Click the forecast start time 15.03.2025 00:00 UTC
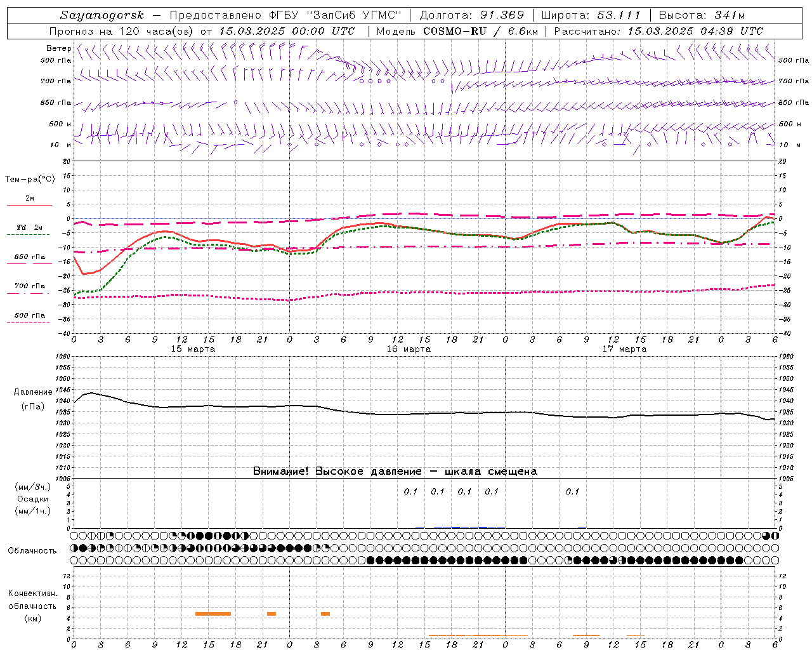The image size is (812, 650). click(287, 31)
